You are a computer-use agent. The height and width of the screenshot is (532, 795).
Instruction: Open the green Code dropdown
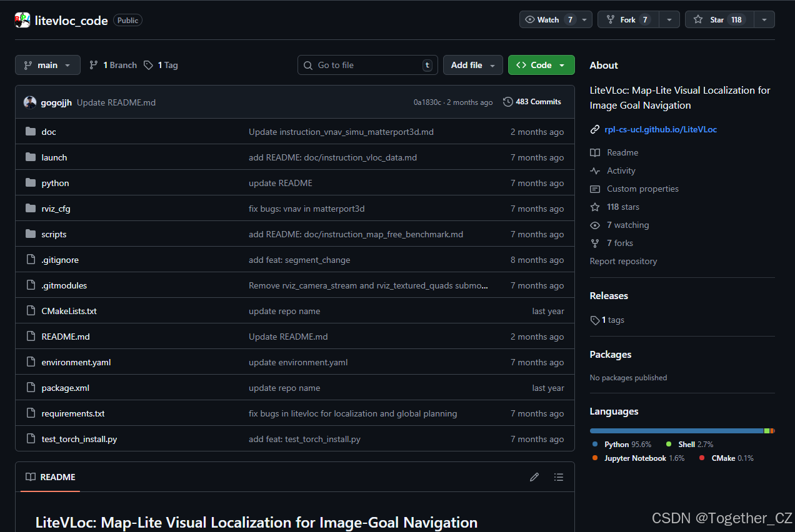tap(541, 65)
